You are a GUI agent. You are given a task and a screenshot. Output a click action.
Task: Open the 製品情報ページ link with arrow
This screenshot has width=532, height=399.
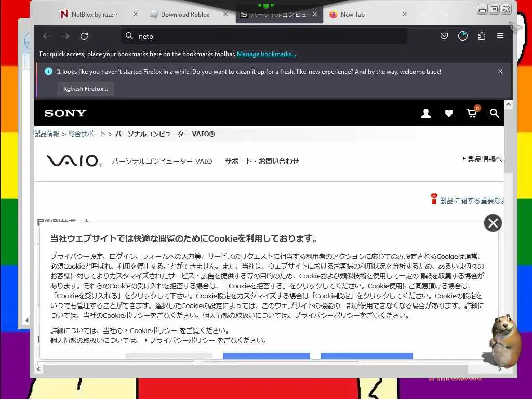[484, 159]
